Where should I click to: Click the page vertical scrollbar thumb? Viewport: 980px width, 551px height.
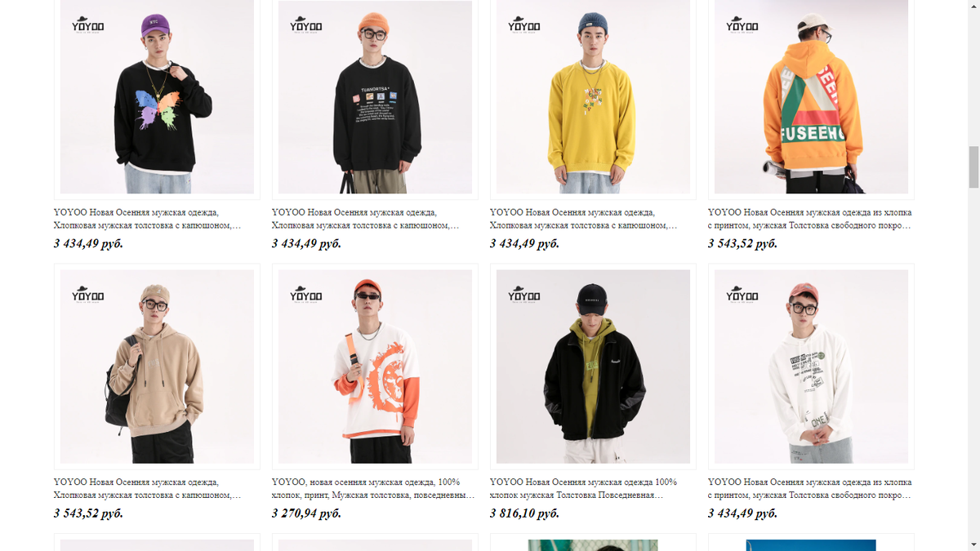pos(973,167)
